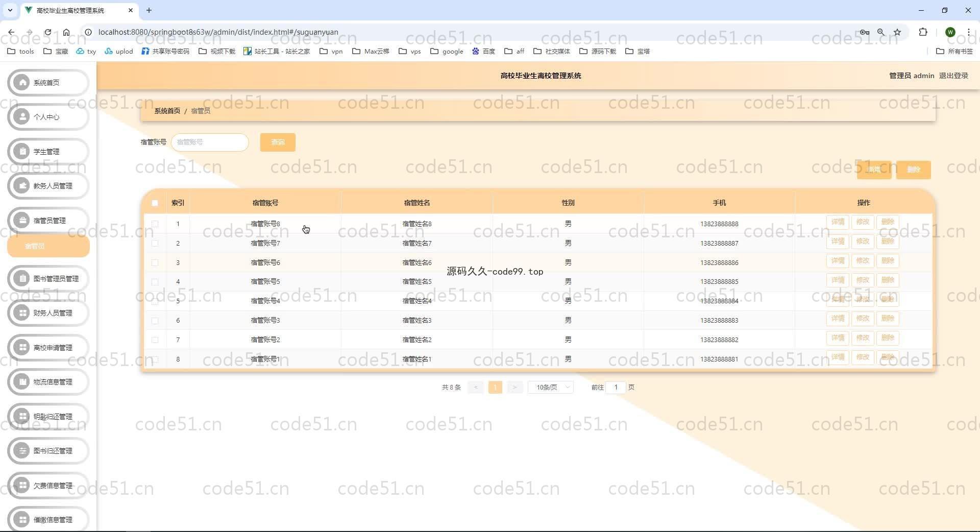Open the 欠费信息管理 sidebar menu
Viewport: 980px width, 532px height.
(48, 486)
